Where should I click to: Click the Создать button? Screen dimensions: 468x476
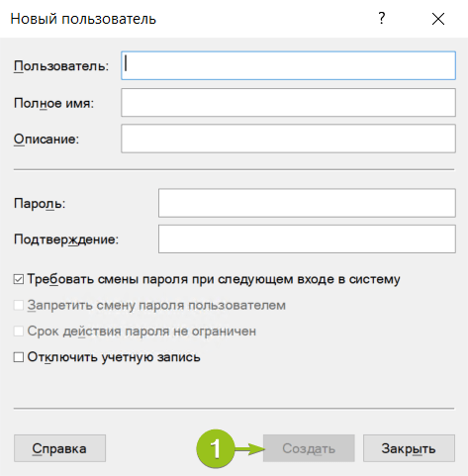(x=309, y=448)
